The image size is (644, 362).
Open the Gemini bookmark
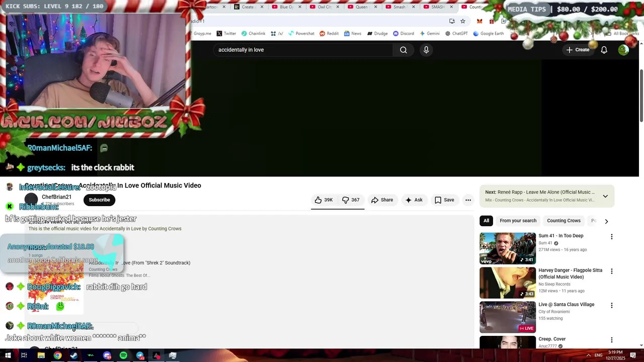point(429,34)
